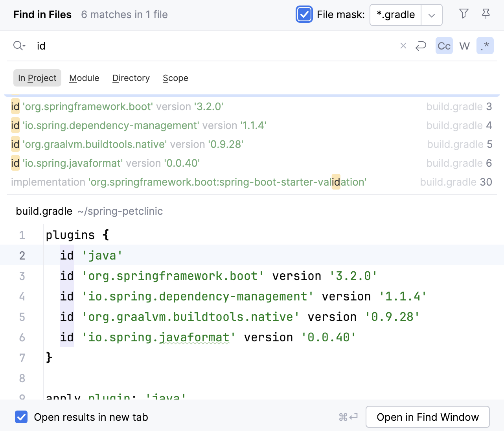Open the filter options funnel icon

(464, 13)
